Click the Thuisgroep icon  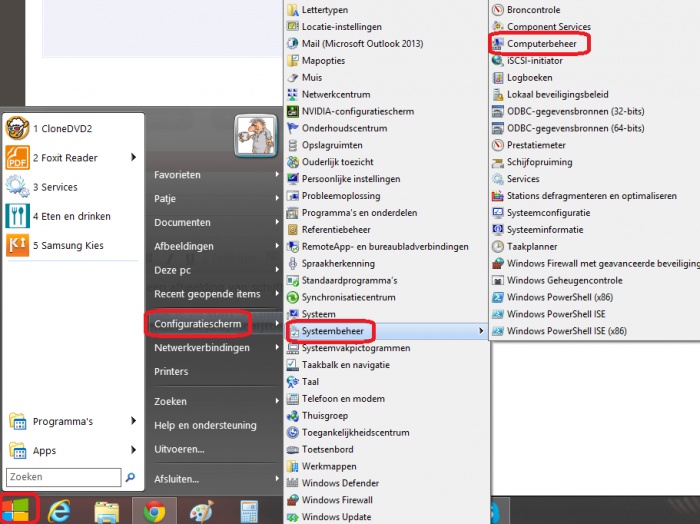pyautogui.click(x=292, y=416)
